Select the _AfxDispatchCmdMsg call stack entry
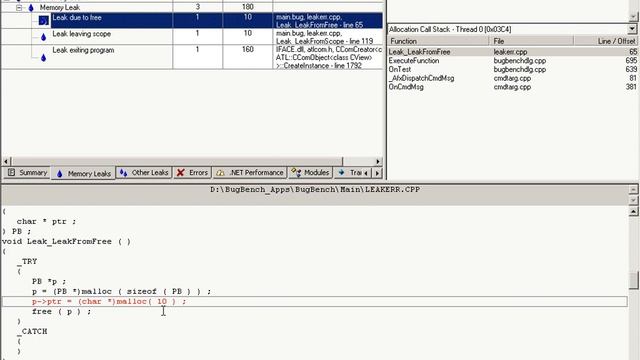 [513, 78]
